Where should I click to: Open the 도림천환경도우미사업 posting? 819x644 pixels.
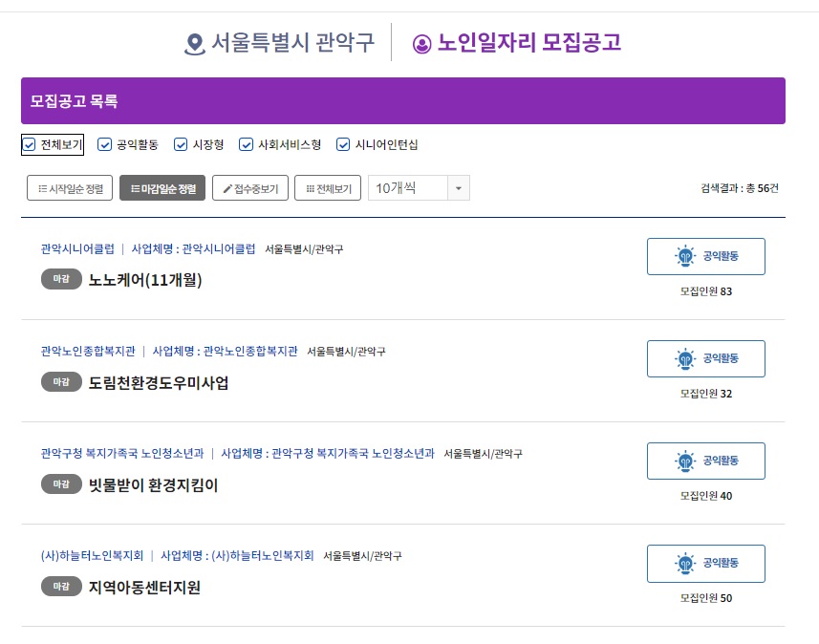pyautogui.click(x=159, y=383)
